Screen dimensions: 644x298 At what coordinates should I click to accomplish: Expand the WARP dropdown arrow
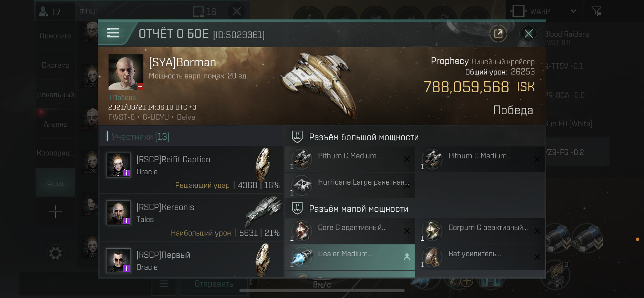(573, 11)
